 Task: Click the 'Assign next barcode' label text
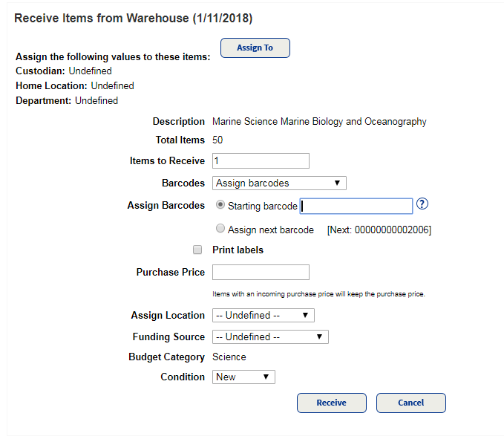point(271,230)
